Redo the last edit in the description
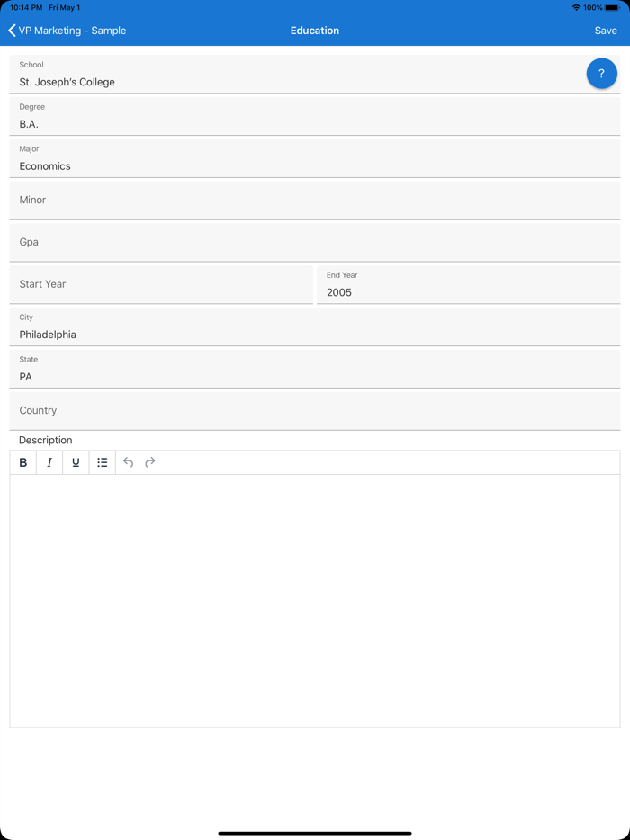 tap(149, 461)
